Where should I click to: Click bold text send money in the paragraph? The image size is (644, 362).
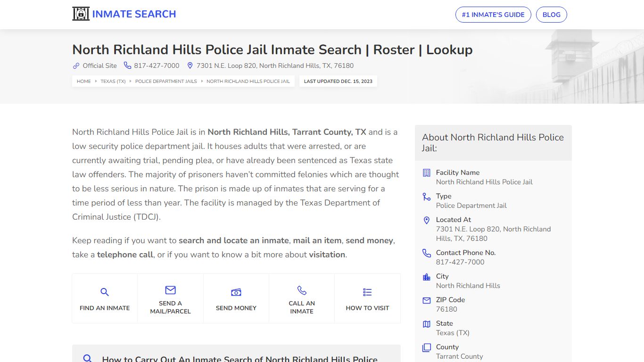pos(370,240)
